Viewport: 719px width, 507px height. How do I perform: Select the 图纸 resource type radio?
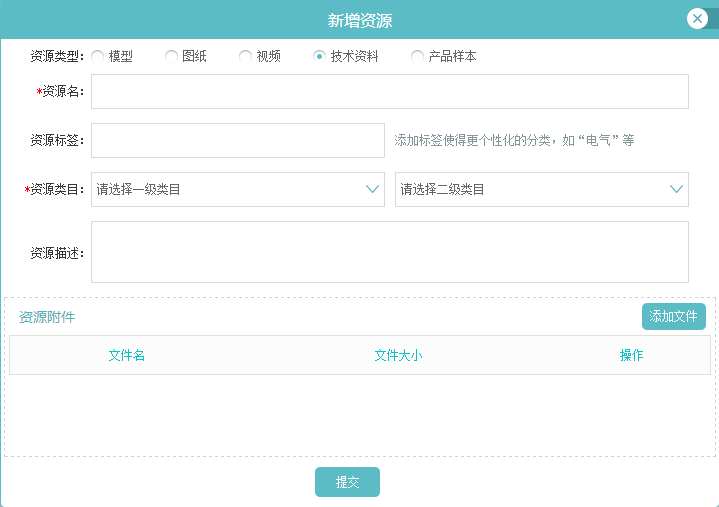tap(171, 56)
